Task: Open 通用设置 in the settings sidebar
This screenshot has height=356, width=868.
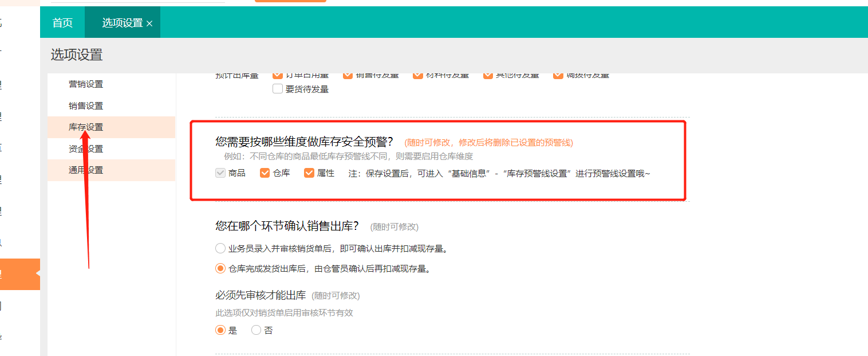Action: [86, 170]
